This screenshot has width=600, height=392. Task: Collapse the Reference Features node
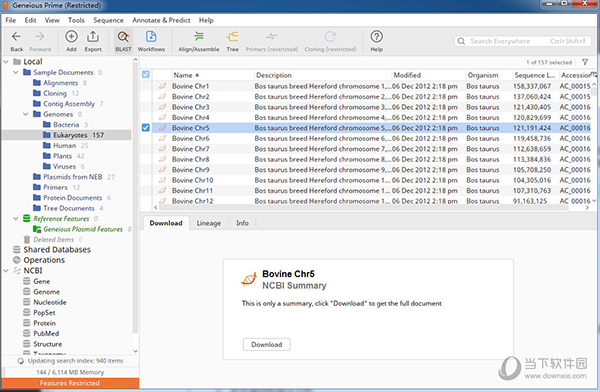pyautogui.click(x=16, y=219)
